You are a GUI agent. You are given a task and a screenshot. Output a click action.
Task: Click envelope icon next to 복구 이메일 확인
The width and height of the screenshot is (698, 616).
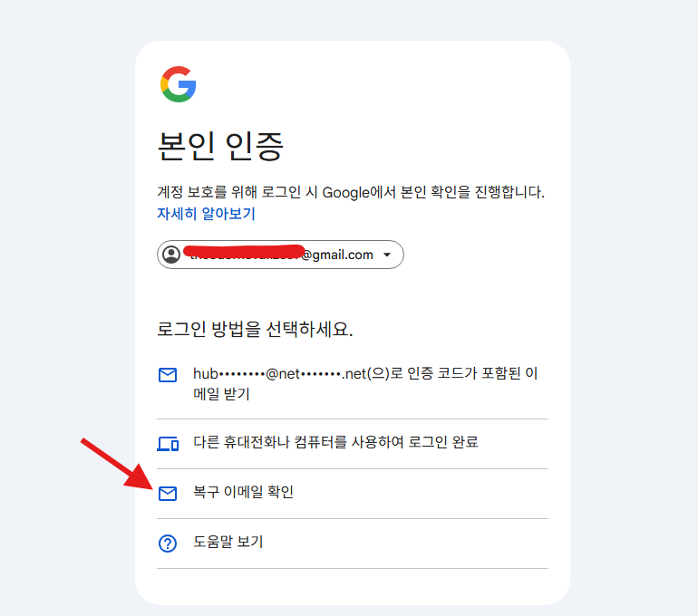click(x=168, y=494)
